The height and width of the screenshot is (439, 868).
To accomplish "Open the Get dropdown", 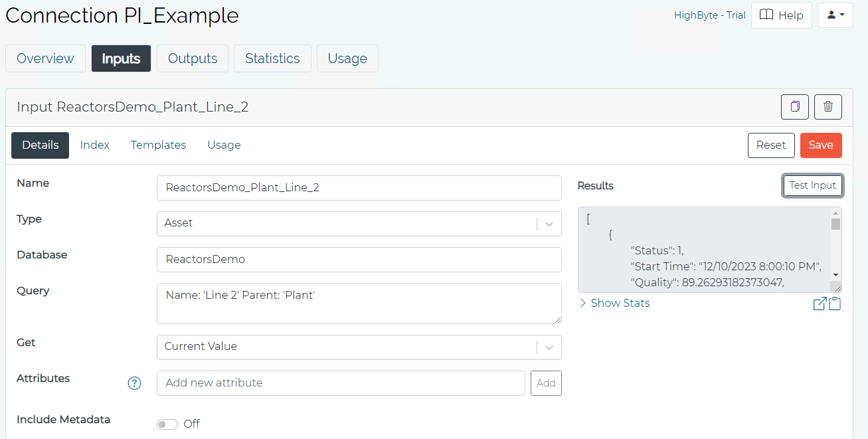I will [x=549, y=346].
